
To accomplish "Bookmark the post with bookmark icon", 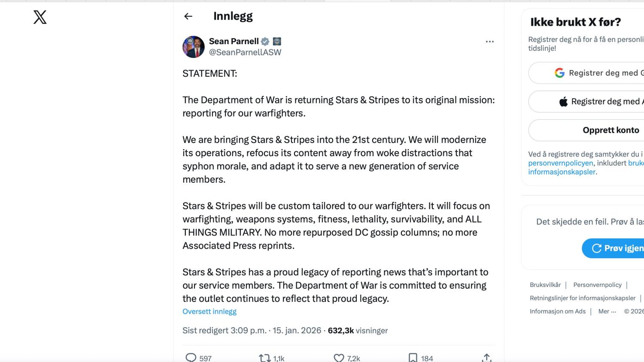I will [x=413, y=358].
